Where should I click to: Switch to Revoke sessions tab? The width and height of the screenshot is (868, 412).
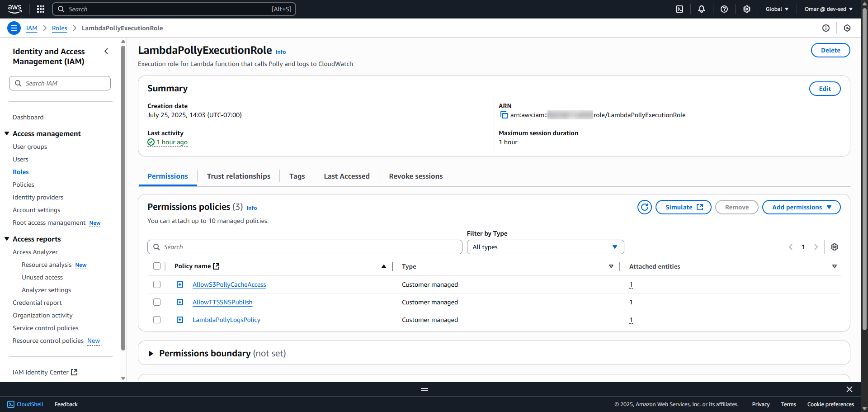(416, 176)
